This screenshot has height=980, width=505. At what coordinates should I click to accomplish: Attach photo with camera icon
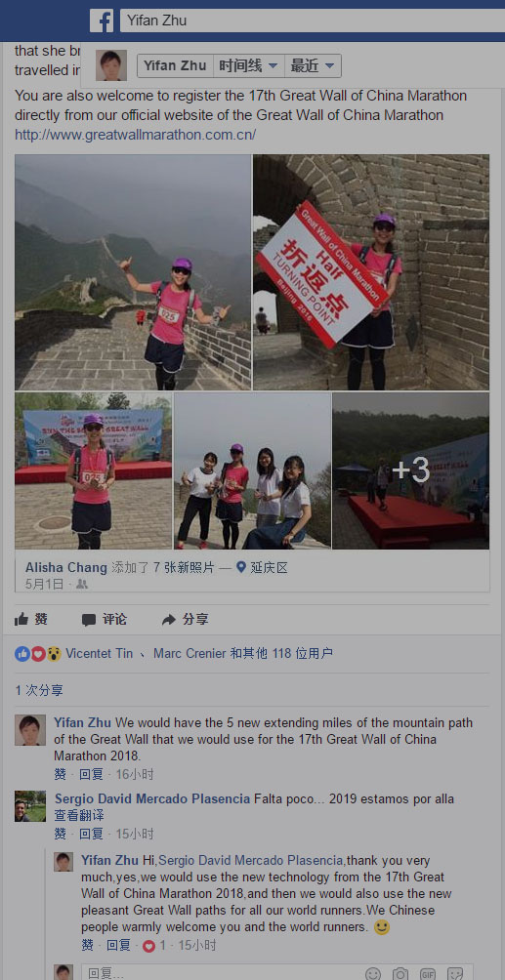tap(400, 974)
